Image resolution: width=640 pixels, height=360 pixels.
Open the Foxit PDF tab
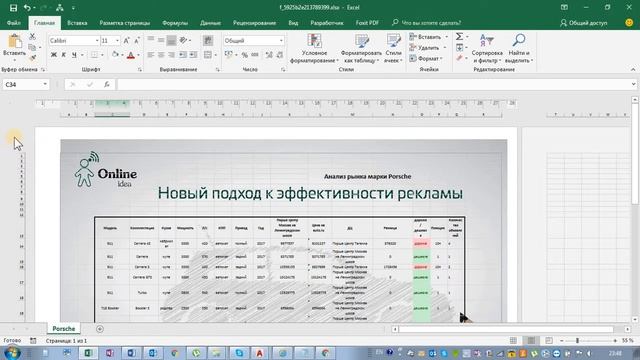point(367,23)
